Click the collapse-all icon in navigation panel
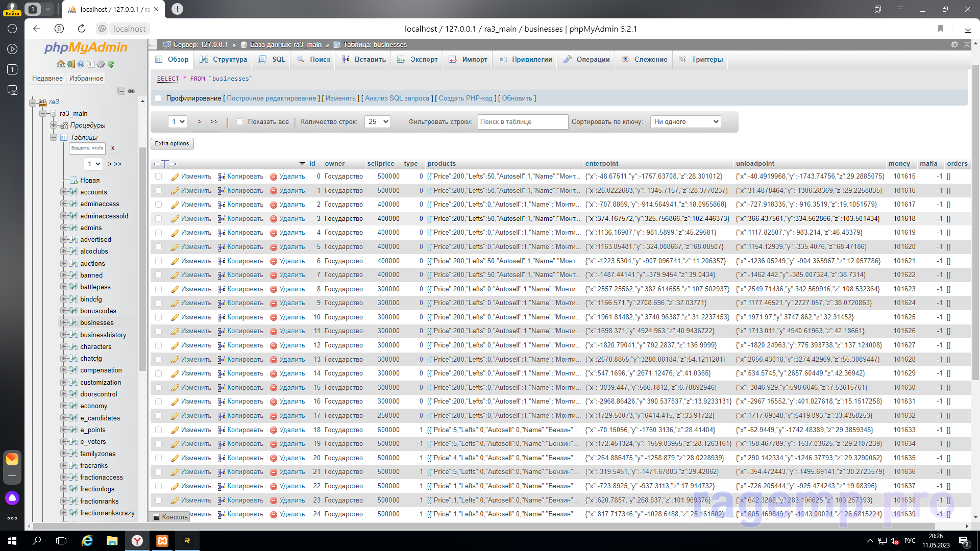The image size is (980, 551). (121, 91)
